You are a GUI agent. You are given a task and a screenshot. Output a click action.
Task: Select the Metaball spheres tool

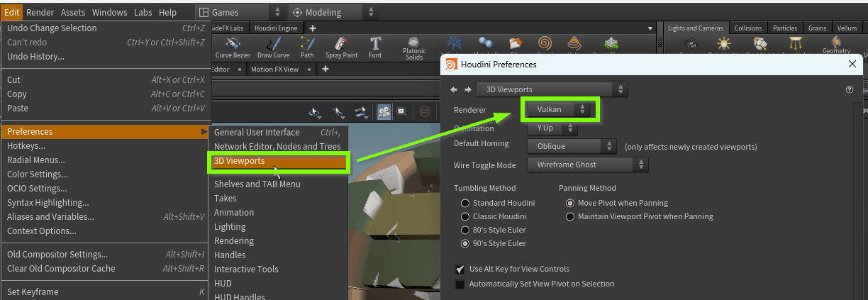click(x=486, y=44)
